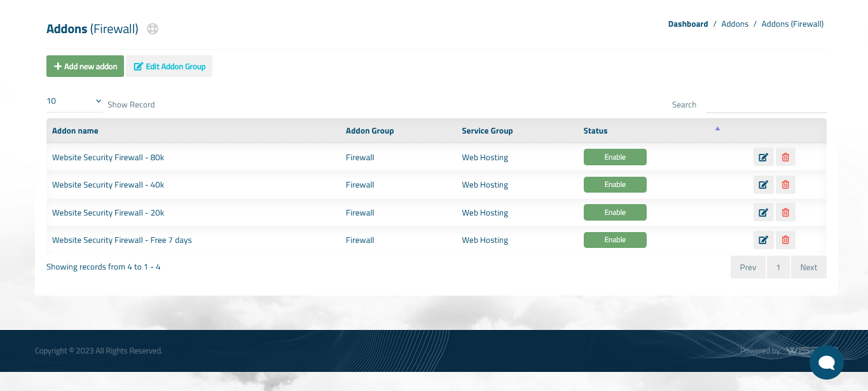
Task: Click 'Website Security Firewall - 40k' name
Action: (x=108, y=185)
